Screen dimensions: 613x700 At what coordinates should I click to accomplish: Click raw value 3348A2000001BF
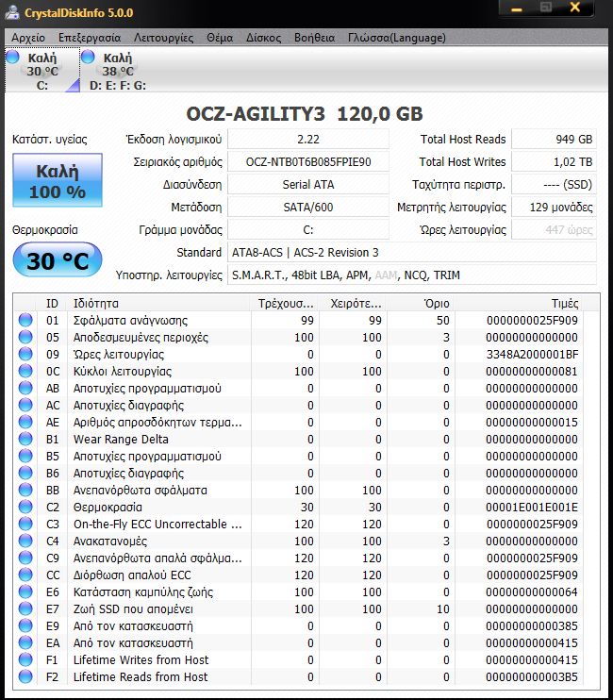coord(532,355)
